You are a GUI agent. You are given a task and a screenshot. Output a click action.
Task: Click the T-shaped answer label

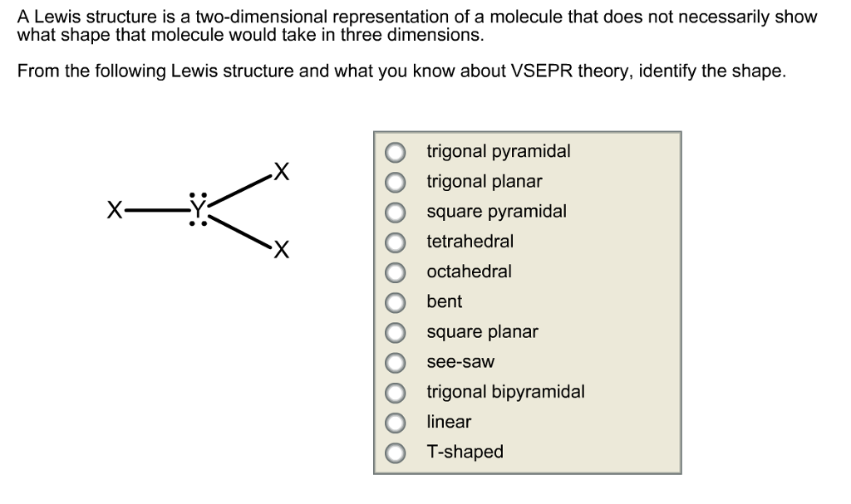465,452
